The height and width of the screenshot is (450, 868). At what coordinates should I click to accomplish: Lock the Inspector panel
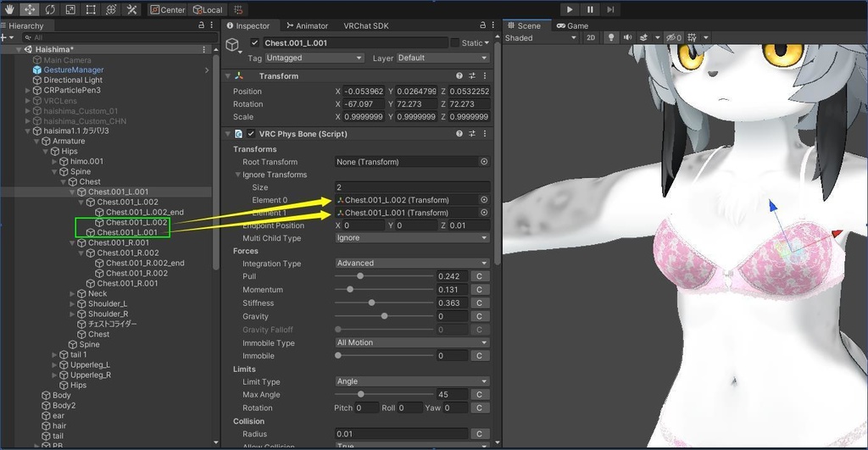(482, 25)
